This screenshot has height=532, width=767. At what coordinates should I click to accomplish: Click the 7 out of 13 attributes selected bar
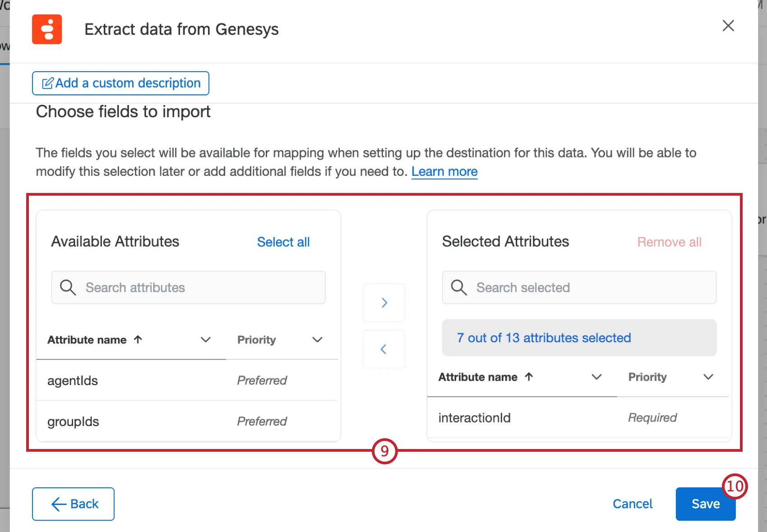click(544, 338)
